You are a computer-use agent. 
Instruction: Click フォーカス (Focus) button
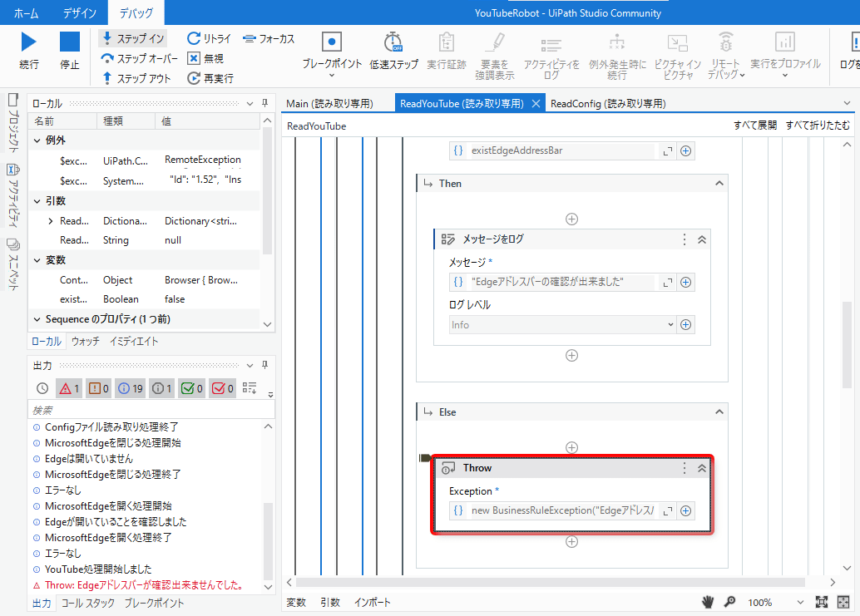269,38
